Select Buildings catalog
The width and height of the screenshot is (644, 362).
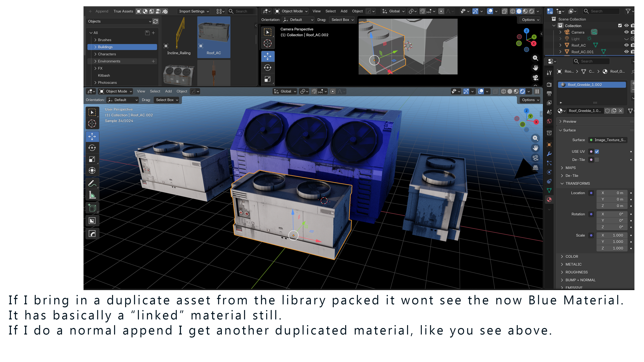(x=122, y=47)
